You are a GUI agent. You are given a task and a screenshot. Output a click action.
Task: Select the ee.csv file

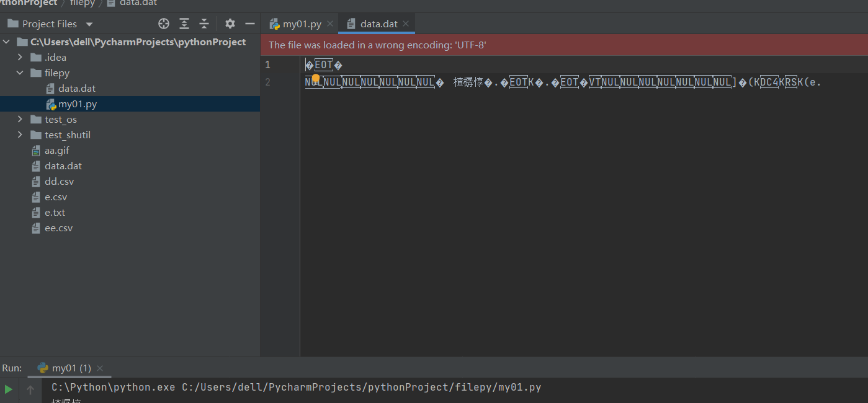point(58,228)
